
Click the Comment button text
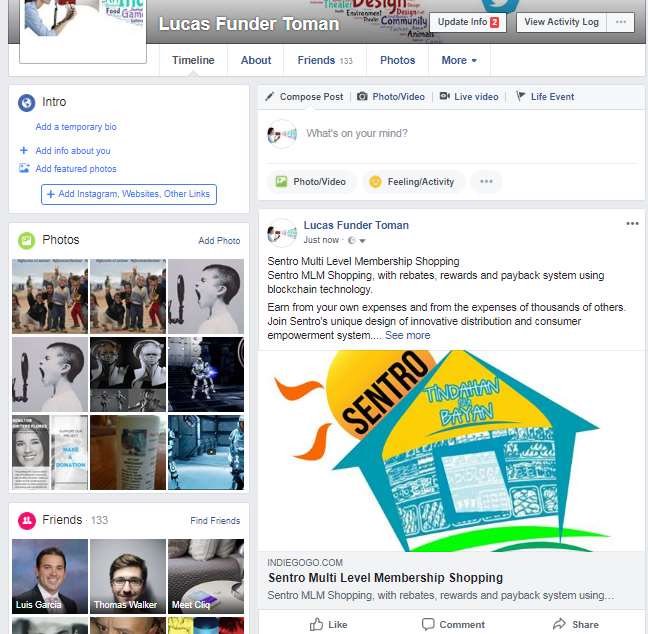tap(462, 624)
